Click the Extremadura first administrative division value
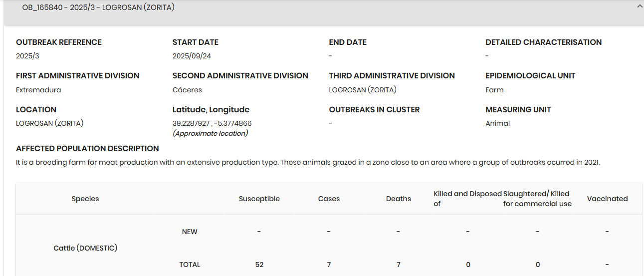 point(38,90)
